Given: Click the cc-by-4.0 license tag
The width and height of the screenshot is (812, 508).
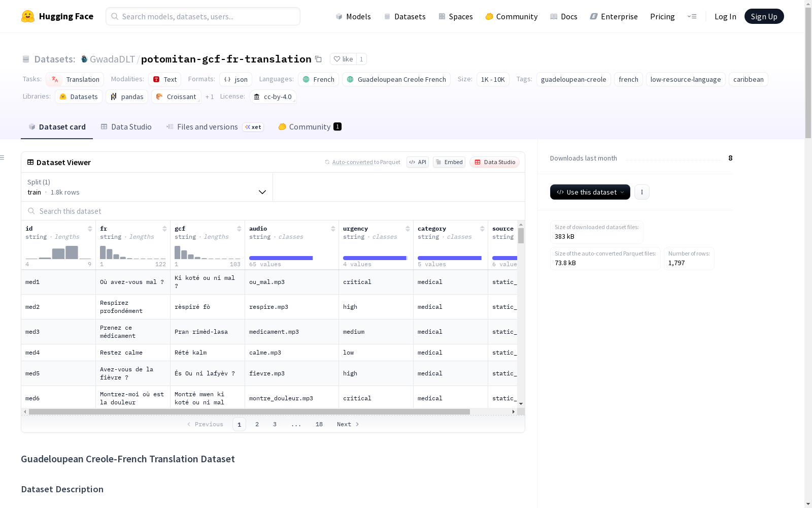Looking at the screenshot, I should [x=273, y=97].
